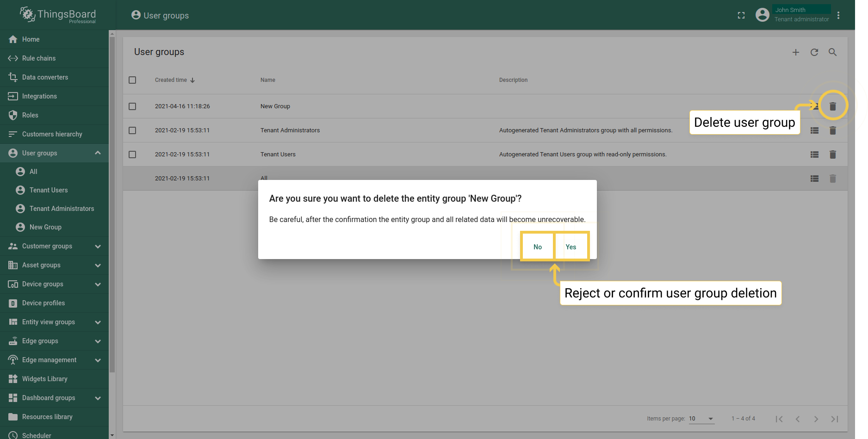Open search in user groups table
The image size is (868, 439).
(832, 52)
